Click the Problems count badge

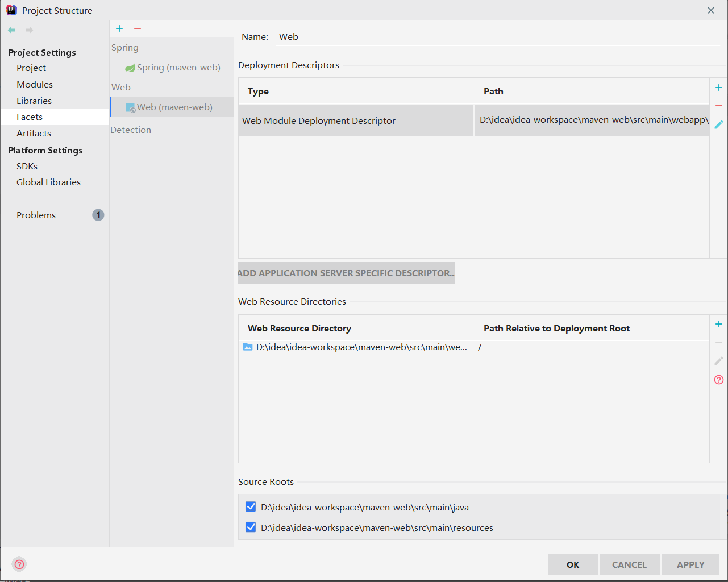(x=98, y=215)
